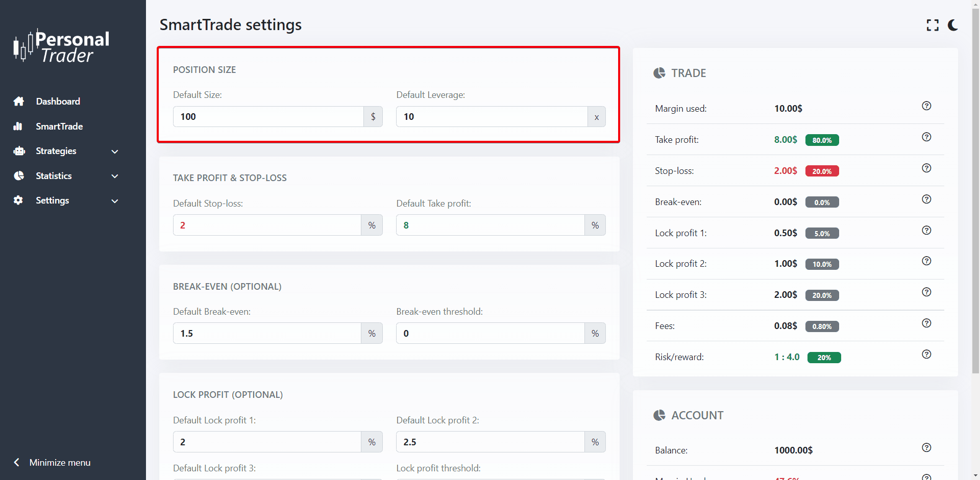Open SmartTrade from the sidebar
980x480 pixels.
pyautogui.click(x=59, y=127)
